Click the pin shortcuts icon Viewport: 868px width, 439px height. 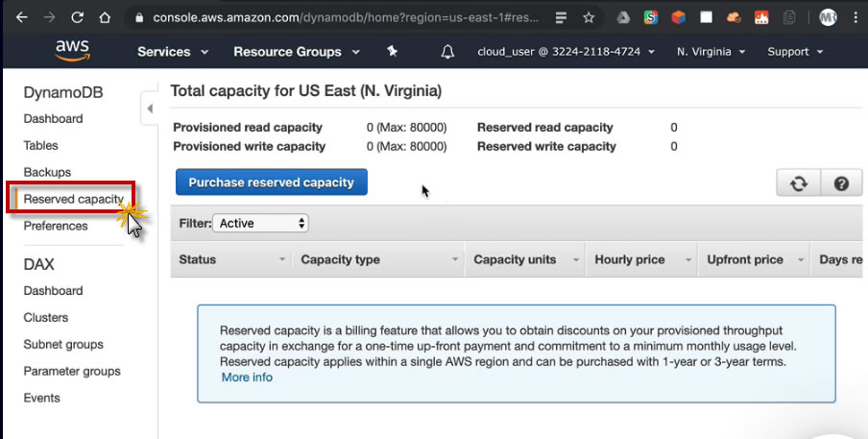pos(392,52)
